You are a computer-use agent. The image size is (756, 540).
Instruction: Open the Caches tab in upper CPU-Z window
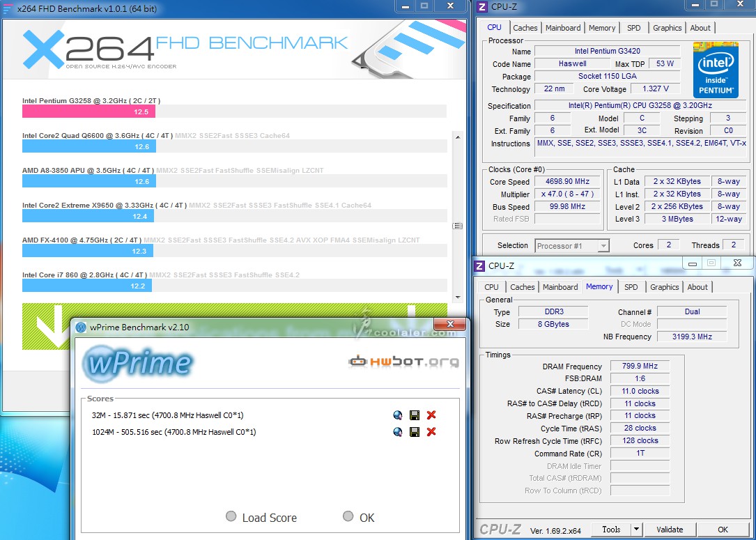(x=525, y=28)
